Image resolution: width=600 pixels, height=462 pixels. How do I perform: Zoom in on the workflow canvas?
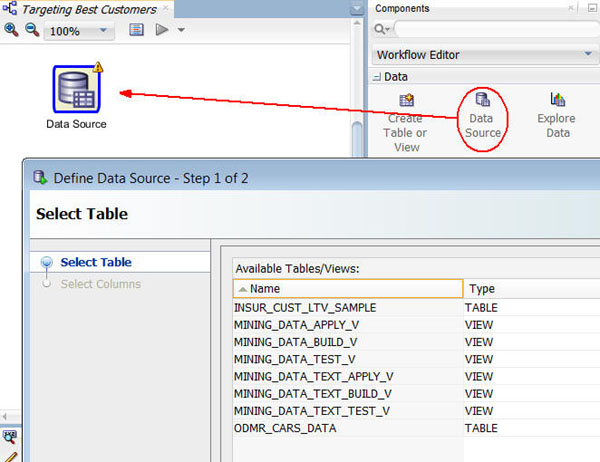pyautogui.click(x=11, y=29)
